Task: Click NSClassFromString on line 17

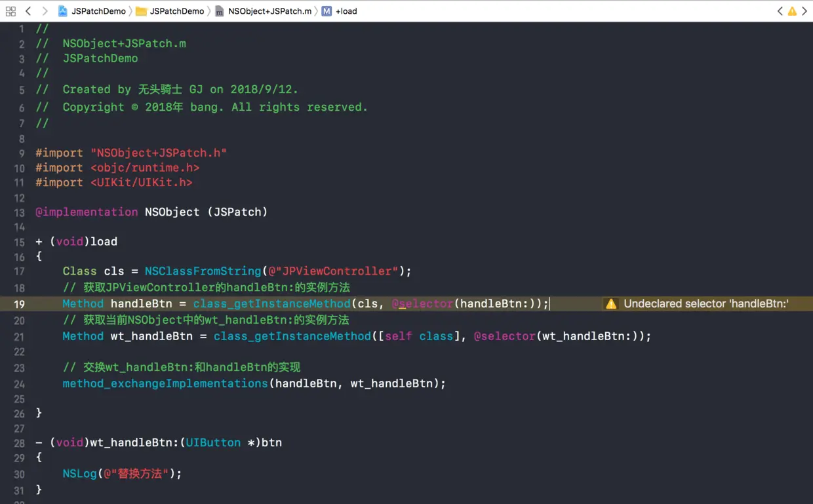Action: click(x=203, y=271)
